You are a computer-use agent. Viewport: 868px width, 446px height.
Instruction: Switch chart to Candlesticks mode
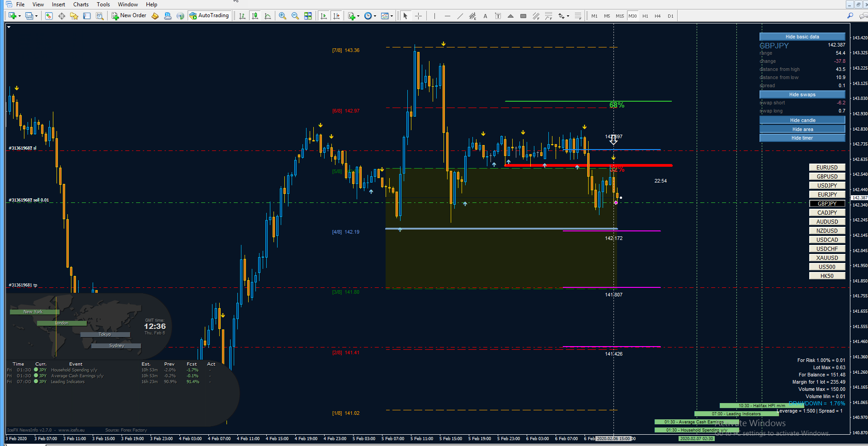(x=255, y=16)
